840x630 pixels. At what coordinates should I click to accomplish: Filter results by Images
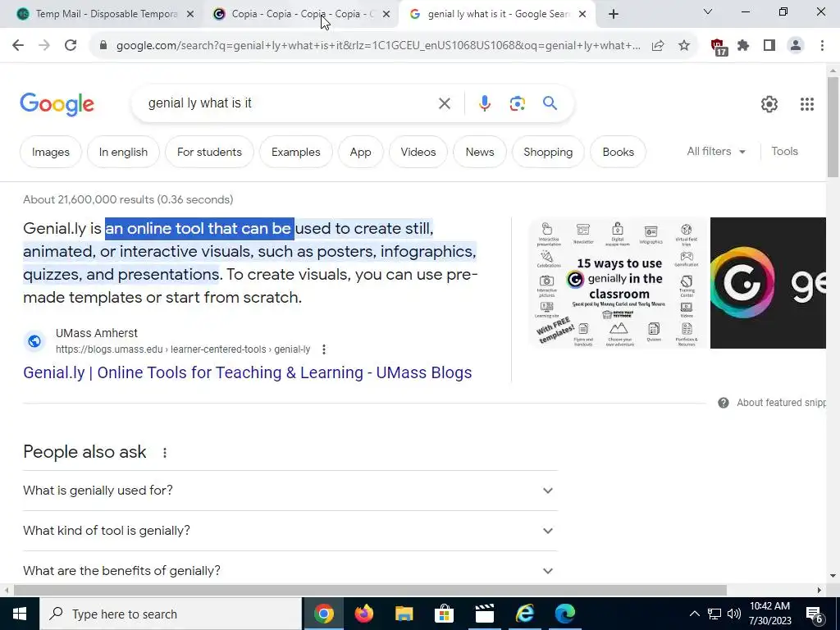[x=50, y=152]
